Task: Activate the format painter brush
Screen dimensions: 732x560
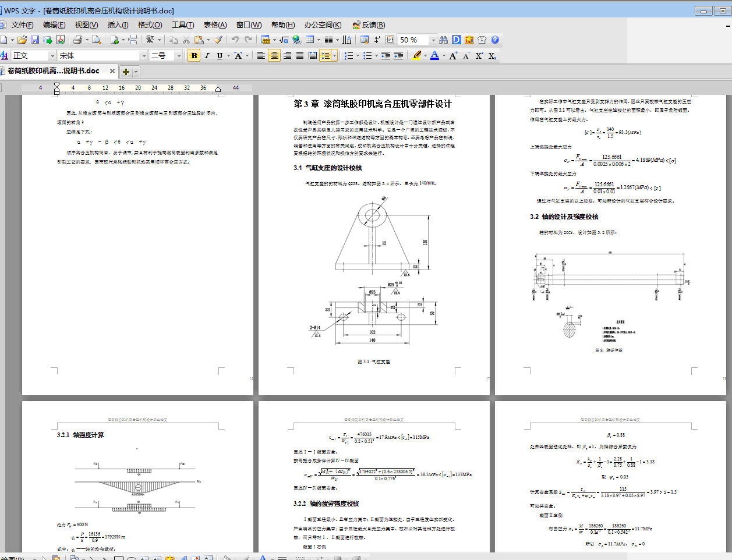Action: pyautogui.click(x=218, y=40)
